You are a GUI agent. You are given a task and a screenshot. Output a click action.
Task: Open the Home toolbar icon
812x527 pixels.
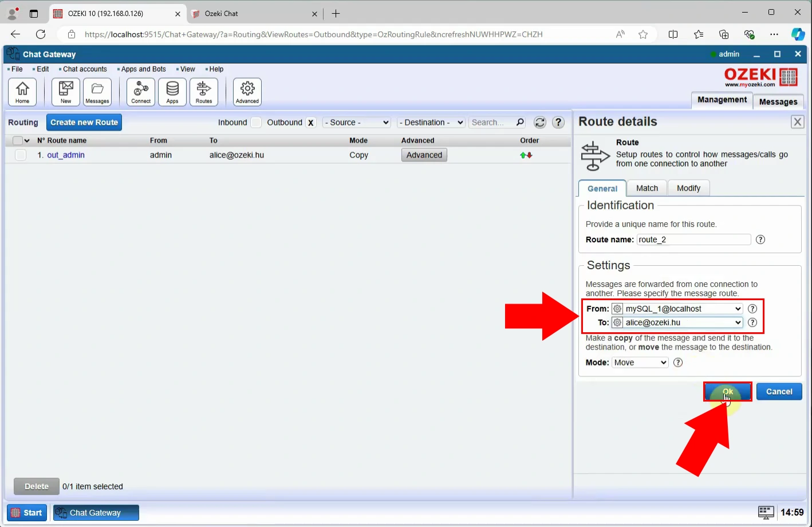[x=22, y=92]
